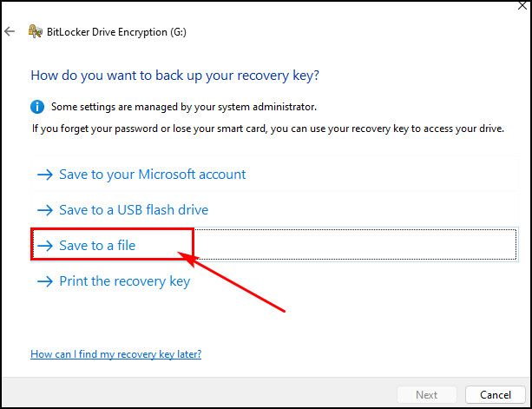Open How can I find my recovery key later
Screen dimensions: 532x409
point(115,354)
